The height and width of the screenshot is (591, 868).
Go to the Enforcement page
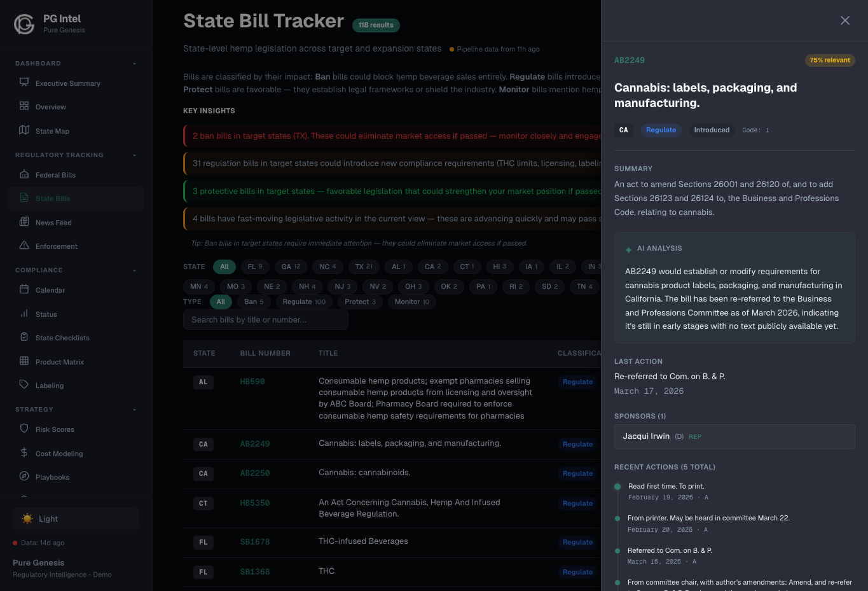point(58,246)
